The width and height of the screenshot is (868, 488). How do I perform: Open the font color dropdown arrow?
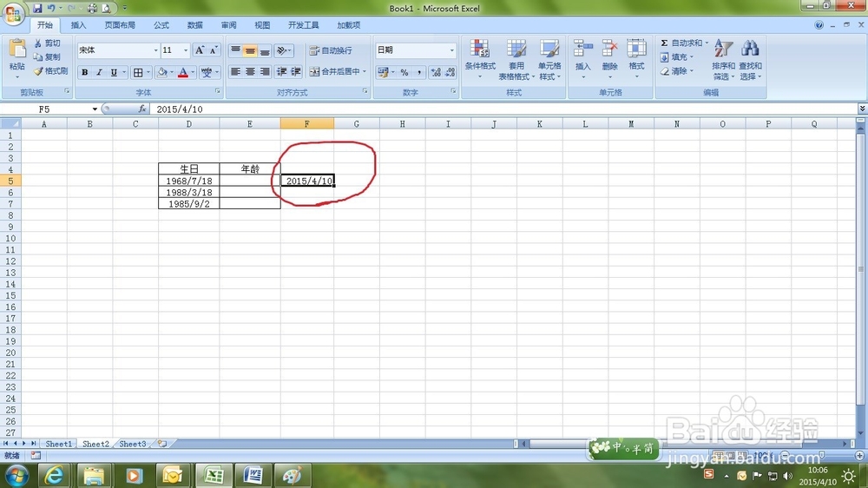(x=192, y=72)
